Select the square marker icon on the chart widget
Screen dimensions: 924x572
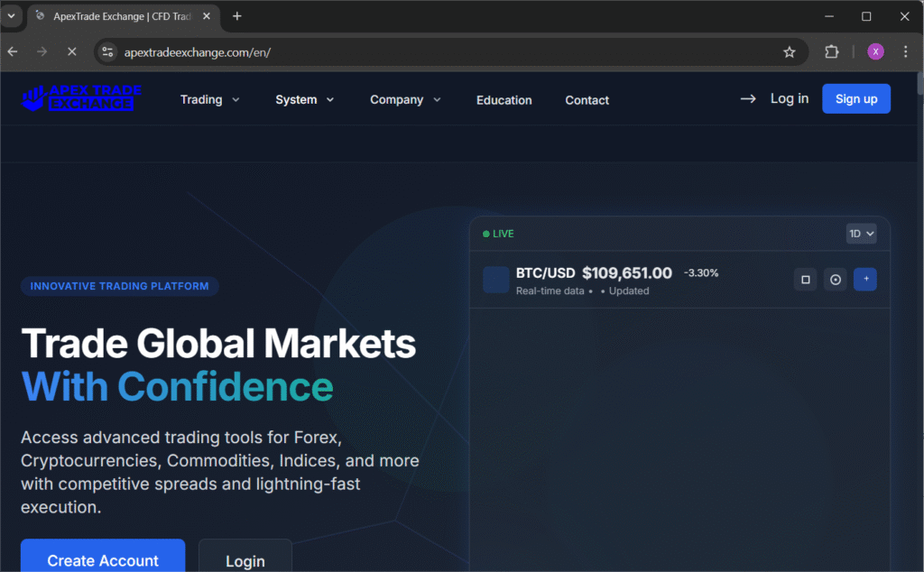click(804, 280)
